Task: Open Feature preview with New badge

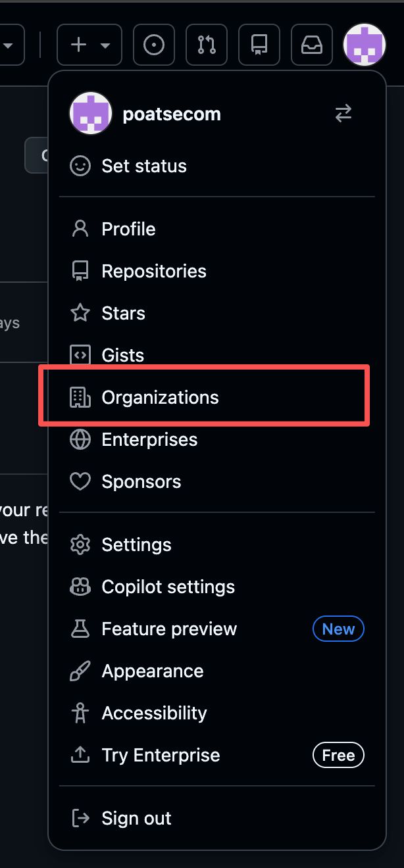Action: coord(169,629)
